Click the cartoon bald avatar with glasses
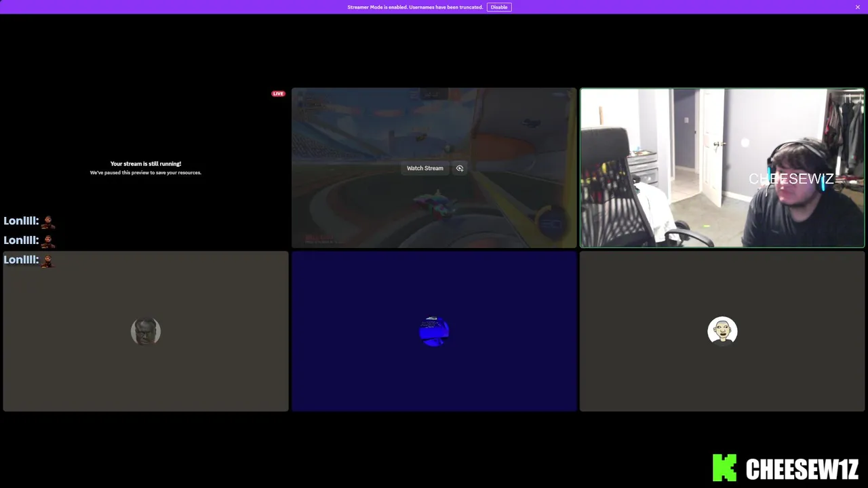 [x=722, y=331]
